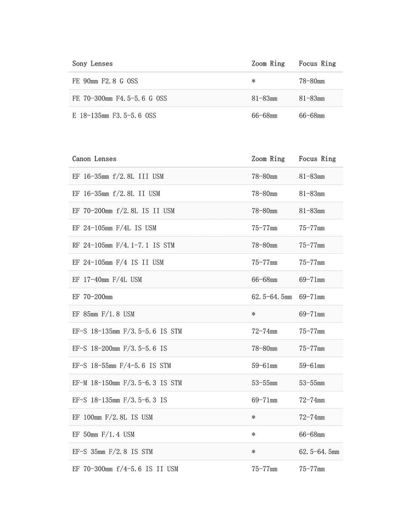Image resolution: width=412 pixels, height=532 pixels.
Task: Click the EF 17-40mm F/4L USM lens
Action: pyautogui.click(x=107, y=279)
